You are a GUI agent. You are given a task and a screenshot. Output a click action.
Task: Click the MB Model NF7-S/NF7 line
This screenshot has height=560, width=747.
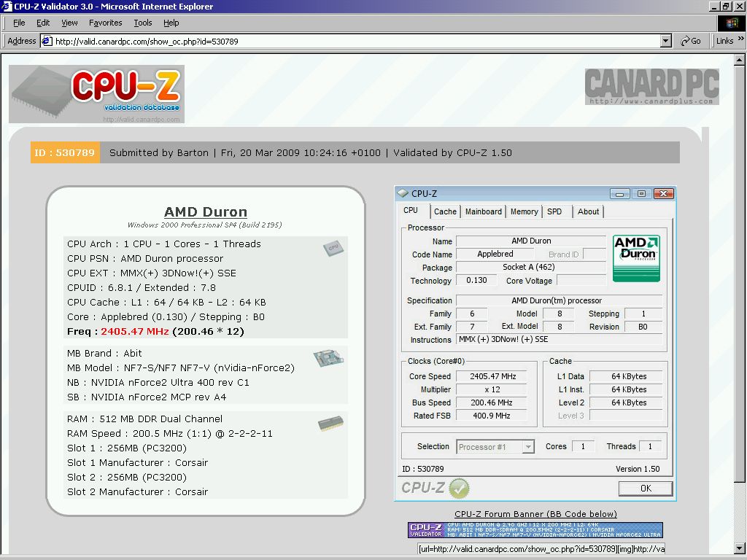click(x=181, y=368)
